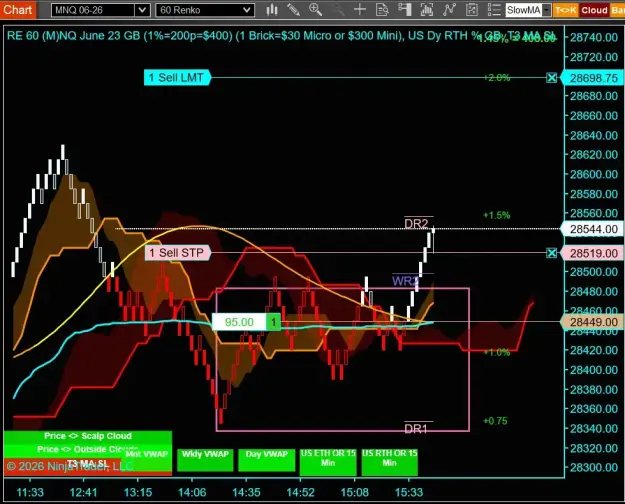Cancel the Sell STP order X icon
The image size is (625, 504).
552,253
